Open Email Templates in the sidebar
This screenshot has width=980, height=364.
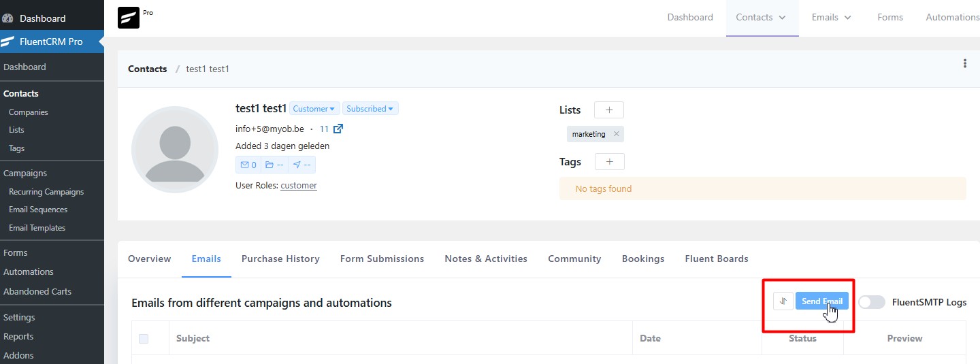pyautogui.click(x=37, y=228)
